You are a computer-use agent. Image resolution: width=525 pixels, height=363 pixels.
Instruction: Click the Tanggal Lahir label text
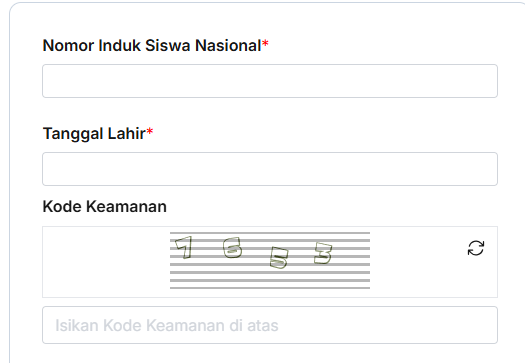(x=98, y=134)
